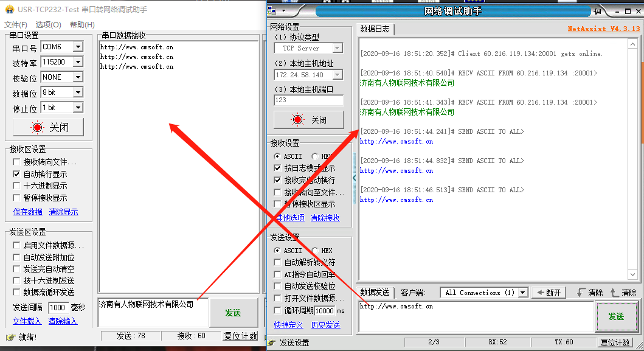Click the 历史发送 link

coord(326,325)
